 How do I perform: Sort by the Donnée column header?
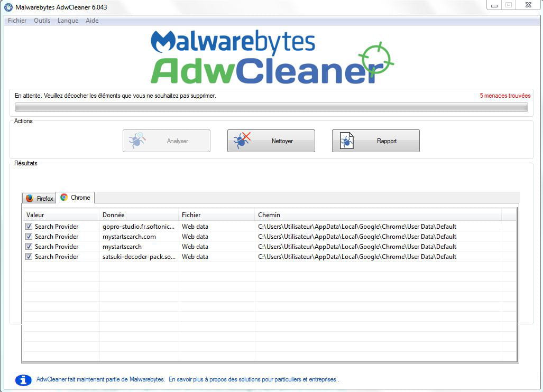point(139,215)
